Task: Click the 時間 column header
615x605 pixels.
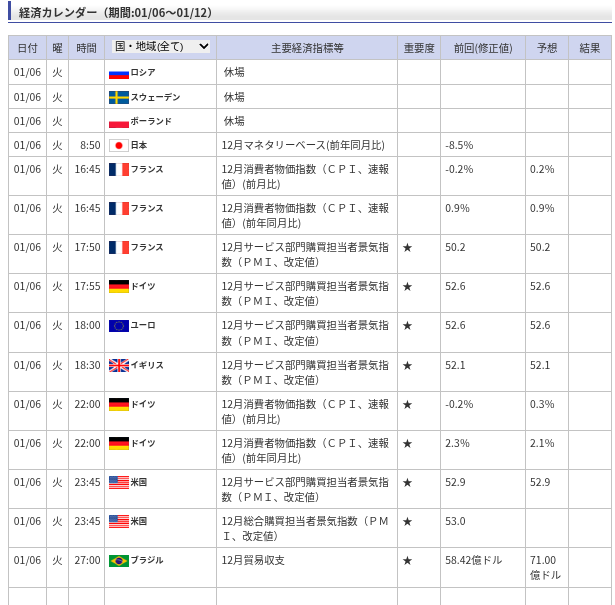Action: click(x=86, y=48)
